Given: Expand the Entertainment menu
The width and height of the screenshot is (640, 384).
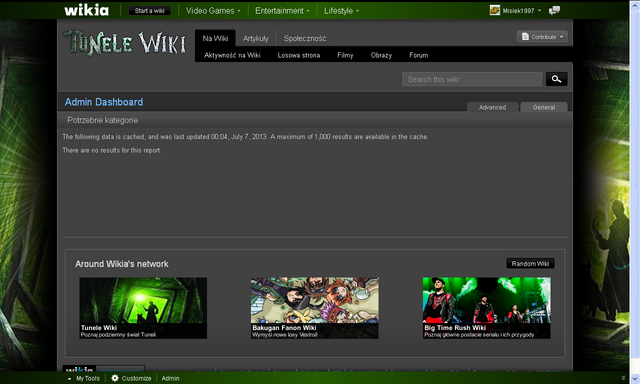Looking at the screenshot, I should click(282, 11).
